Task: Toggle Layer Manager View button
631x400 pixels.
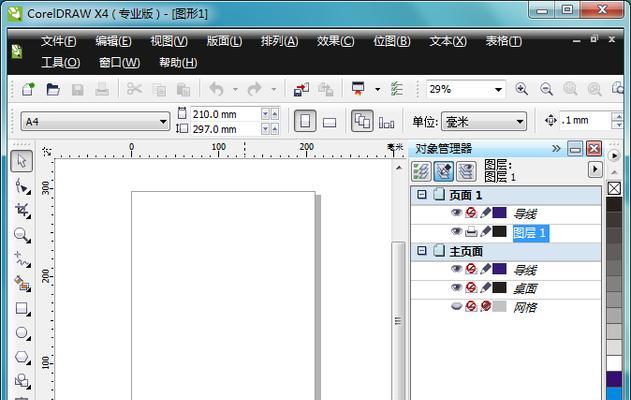Action: [466, 171]
